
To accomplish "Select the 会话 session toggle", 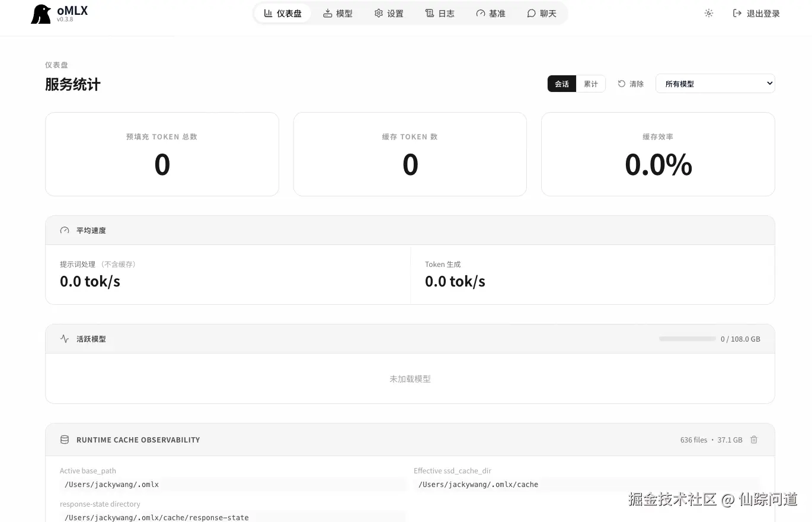I will pos(562,84).
